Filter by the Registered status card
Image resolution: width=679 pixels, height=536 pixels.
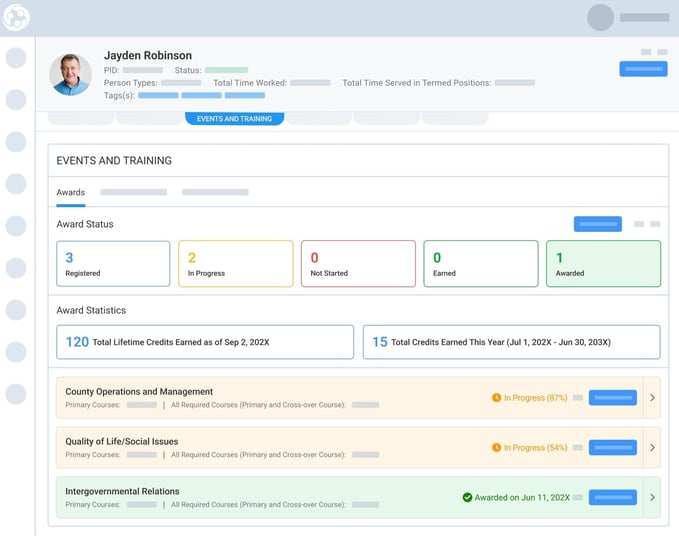point(113,264)
